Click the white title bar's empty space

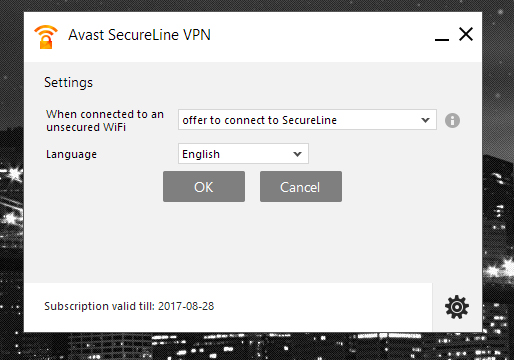(x=320, y=37)
